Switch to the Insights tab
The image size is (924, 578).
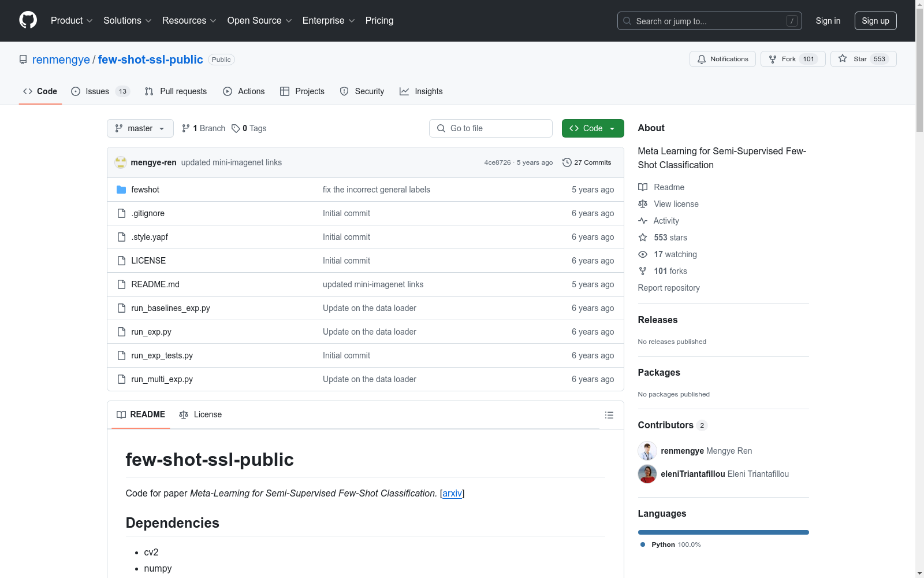(421, 91)
